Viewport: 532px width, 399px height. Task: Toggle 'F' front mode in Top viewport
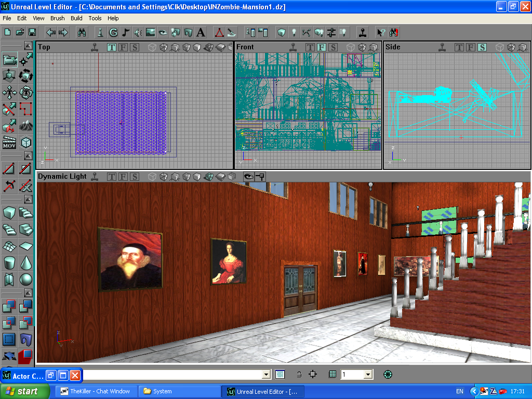pyautogui.click(x=123, y=47)
